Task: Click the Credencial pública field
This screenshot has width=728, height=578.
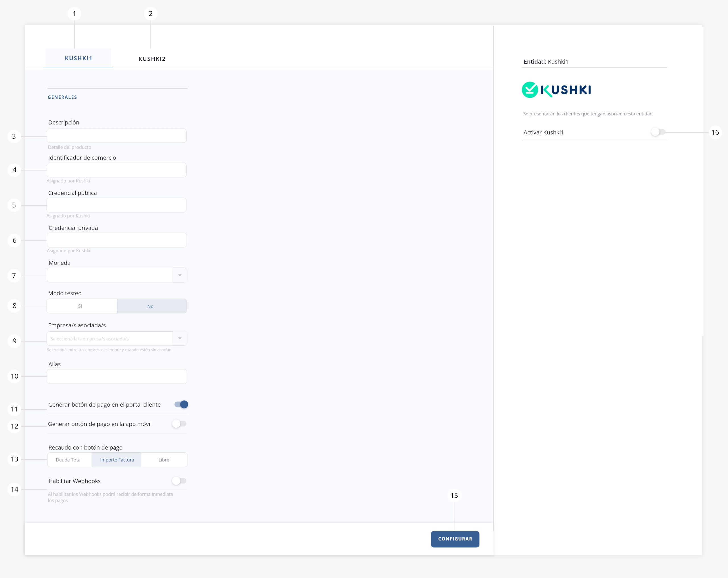Action: point(117,205)
